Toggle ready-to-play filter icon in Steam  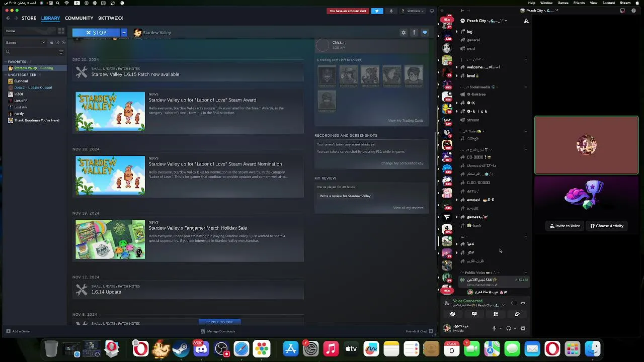(x=62, y=42)
